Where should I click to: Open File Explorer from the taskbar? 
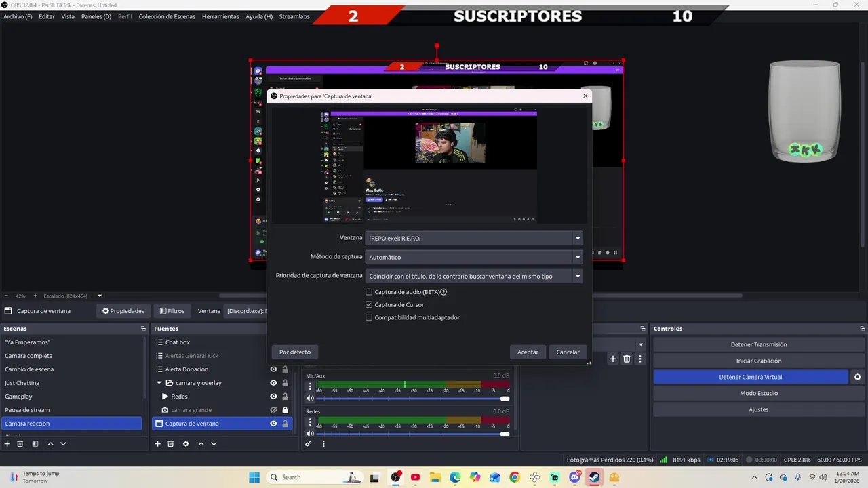click(435, 477)
